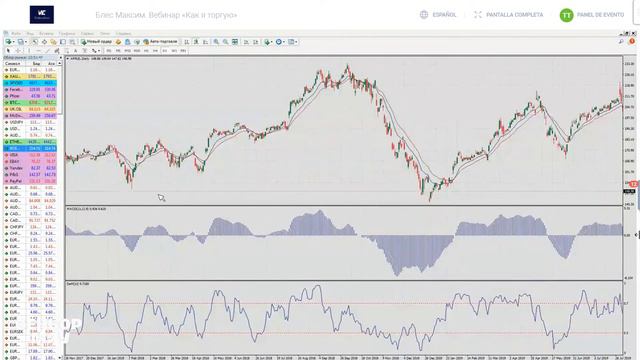Screen dimensions: 640x360
Task: Open the Графики menu
Action: [x=67, y=33]
